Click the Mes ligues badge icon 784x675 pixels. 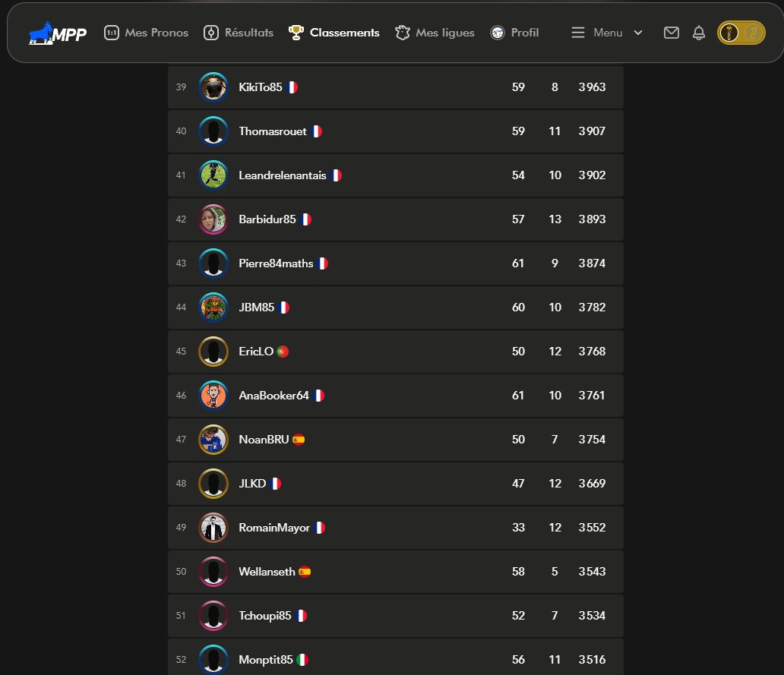point(403,33)
